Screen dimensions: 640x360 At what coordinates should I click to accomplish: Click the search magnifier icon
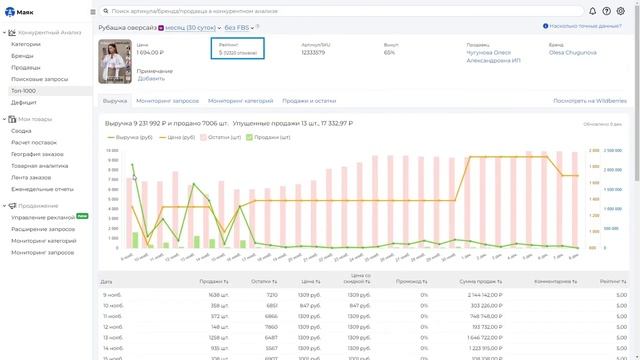(x=106, y=11)
